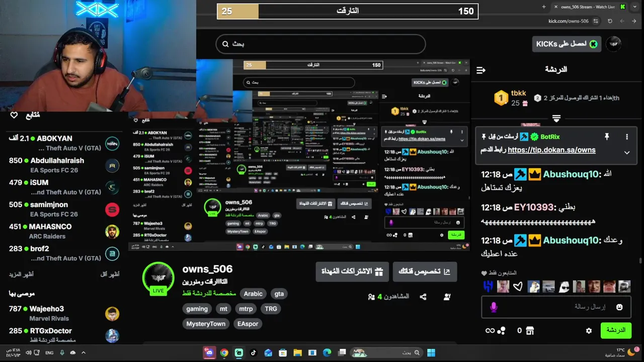The image size is (644, 362).
Task: Open samimjnon channel in sidebar
Action: (x=64, y=209)
